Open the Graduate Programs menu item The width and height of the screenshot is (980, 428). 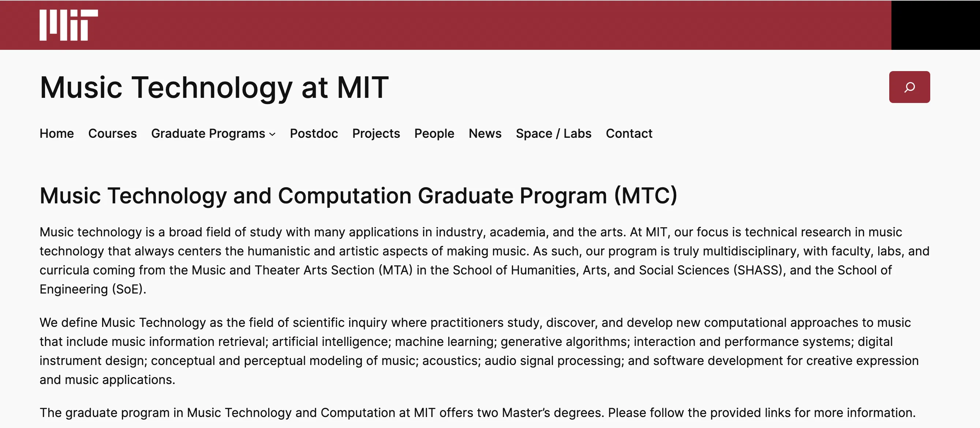click(208, 134)
